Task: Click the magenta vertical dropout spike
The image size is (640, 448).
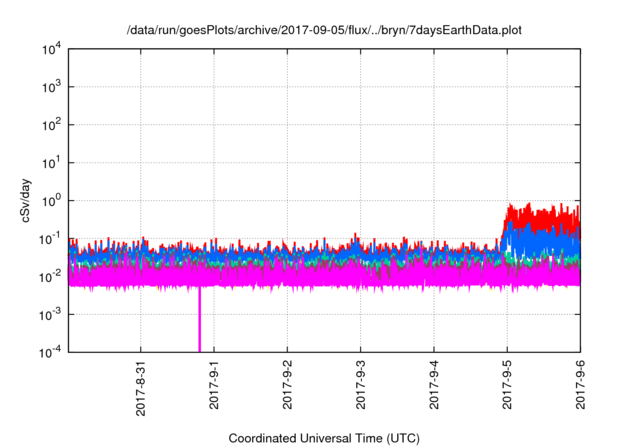Action: 200,319
